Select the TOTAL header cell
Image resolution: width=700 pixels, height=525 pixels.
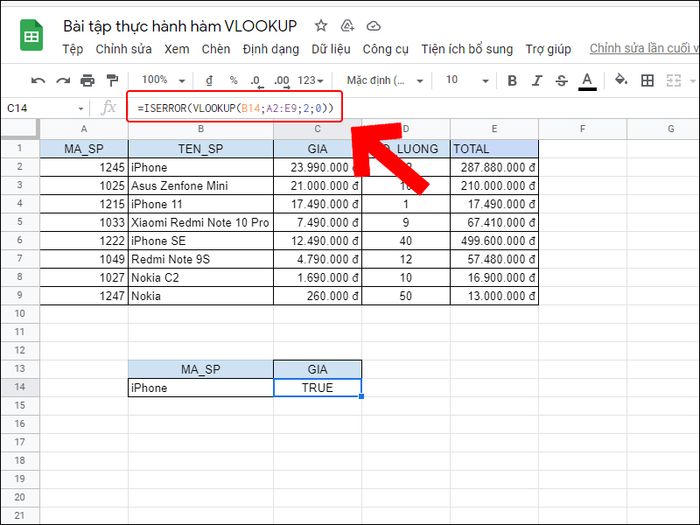click(494, 149)
